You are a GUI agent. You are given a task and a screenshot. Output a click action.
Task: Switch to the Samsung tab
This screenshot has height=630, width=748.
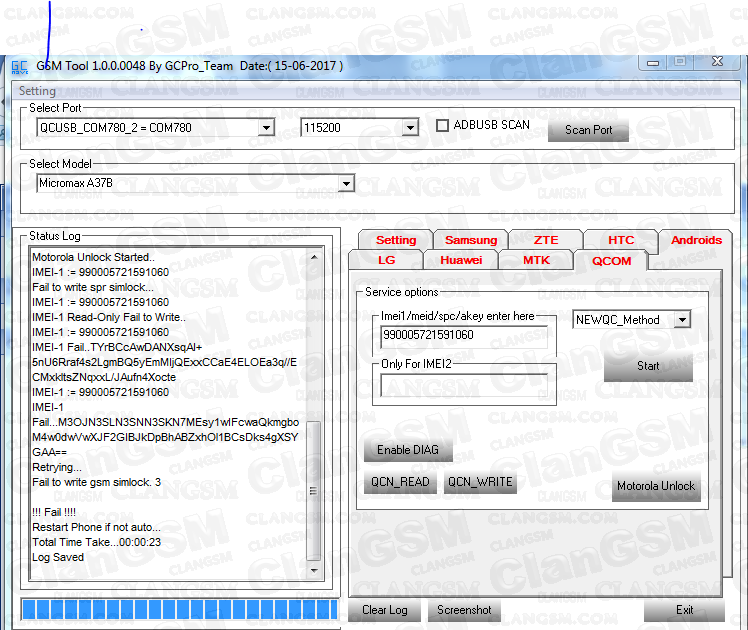pyautogui.click(x=471, y=240)
